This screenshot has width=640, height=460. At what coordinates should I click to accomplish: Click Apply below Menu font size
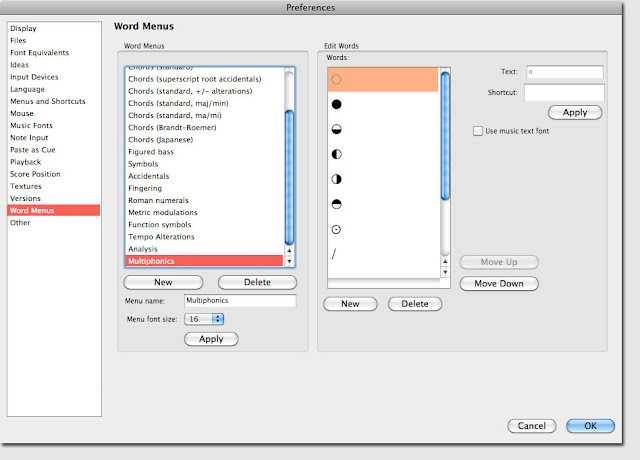(x=211, y=339)
